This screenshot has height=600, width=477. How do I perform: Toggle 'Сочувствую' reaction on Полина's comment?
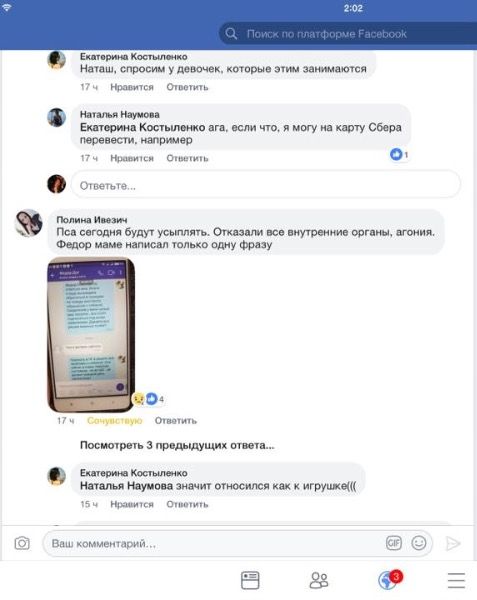point(114,421)
